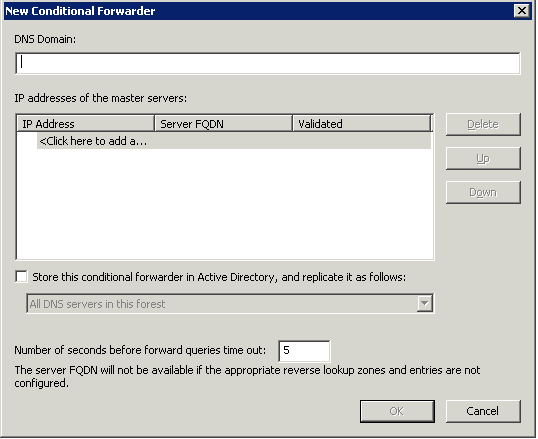
Task: Select the IP Address column header
Action: coord(85,124)
